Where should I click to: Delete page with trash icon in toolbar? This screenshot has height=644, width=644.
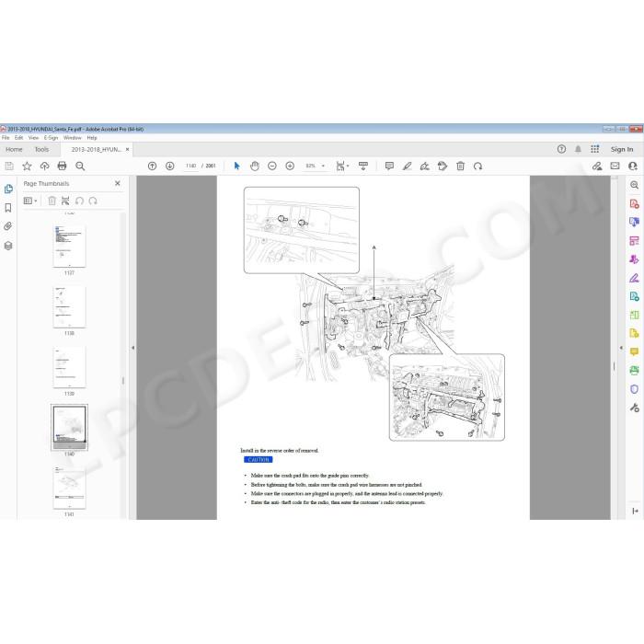click(x=460, y=166)
